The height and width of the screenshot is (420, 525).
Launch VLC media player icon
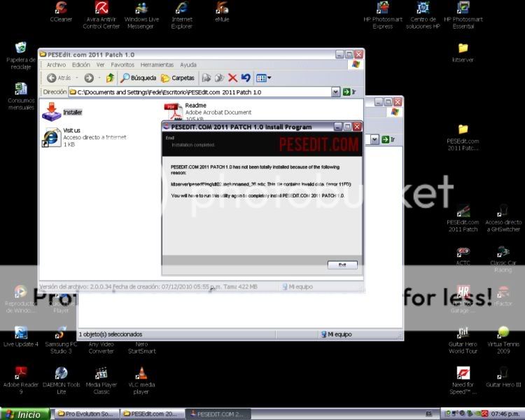[x=141, y=381]
